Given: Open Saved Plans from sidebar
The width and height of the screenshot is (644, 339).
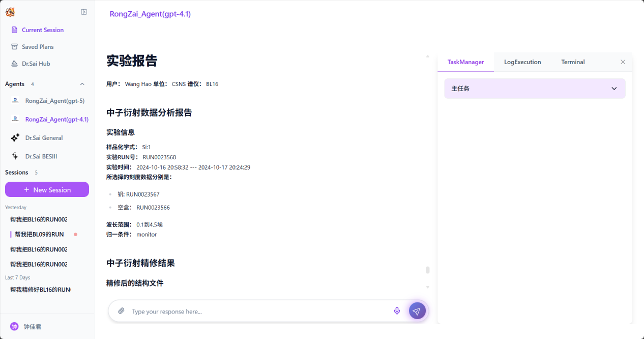Looking at the screenshot, I should pos(37,47).
